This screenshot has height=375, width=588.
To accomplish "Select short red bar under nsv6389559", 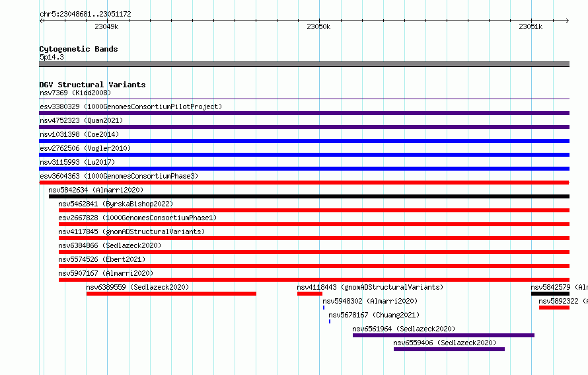I will (x=171, y=294).
